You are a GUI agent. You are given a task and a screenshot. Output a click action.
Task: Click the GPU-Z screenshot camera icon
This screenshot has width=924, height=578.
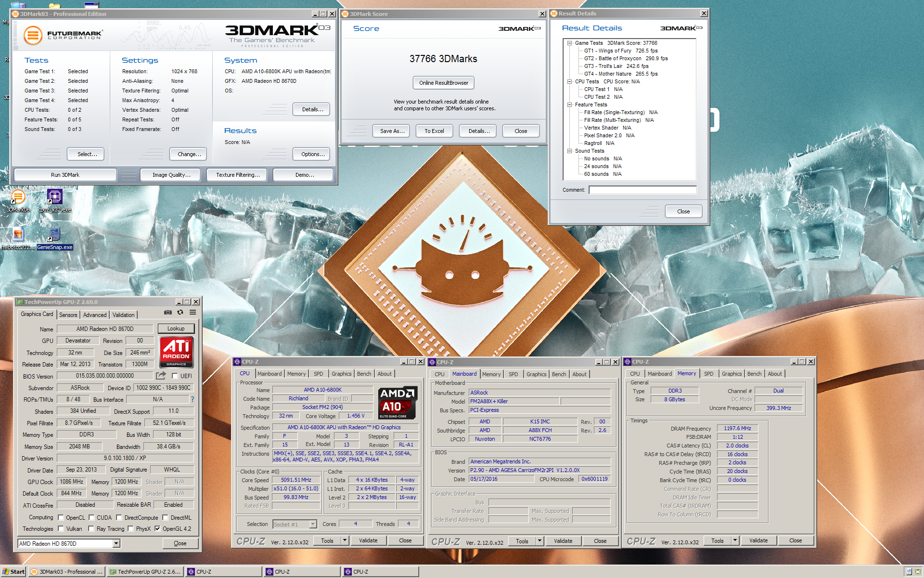pos(167,313)
